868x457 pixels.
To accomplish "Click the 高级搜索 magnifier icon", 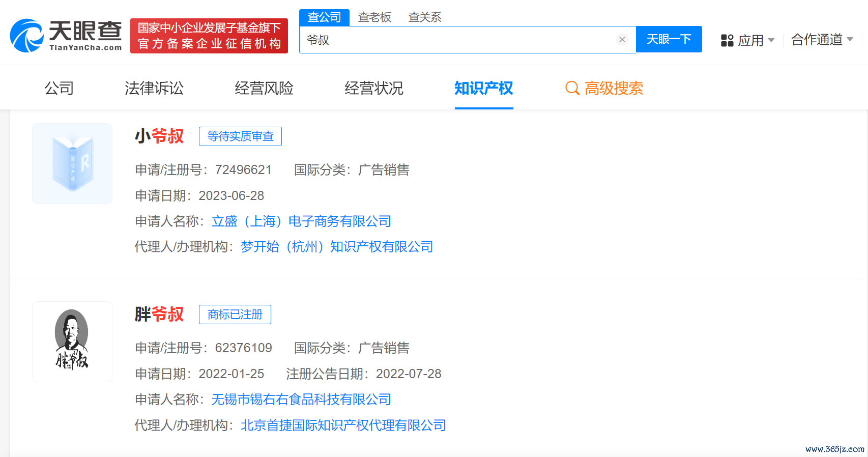I will [x=572, y=89].
